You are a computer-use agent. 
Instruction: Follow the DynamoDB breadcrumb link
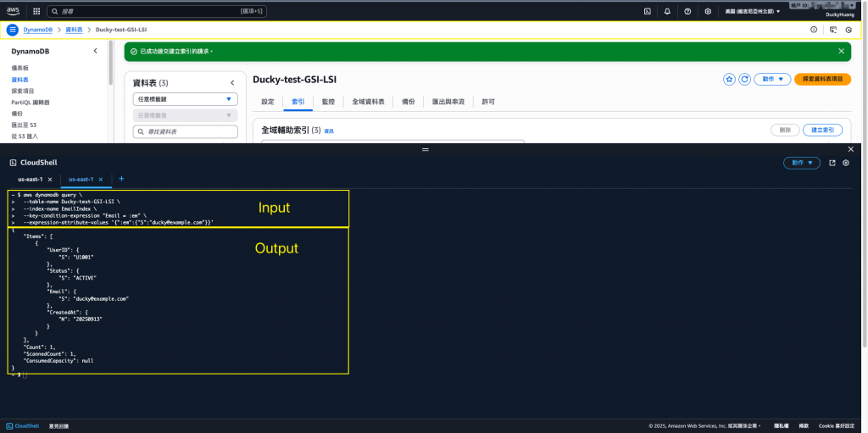pos(37,30)
